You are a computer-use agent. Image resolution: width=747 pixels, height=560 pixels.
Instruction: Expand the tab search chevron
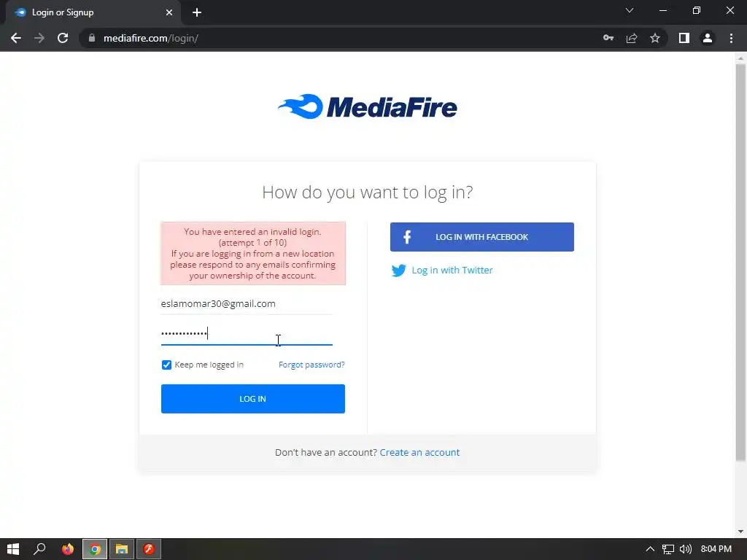[630, 10]
